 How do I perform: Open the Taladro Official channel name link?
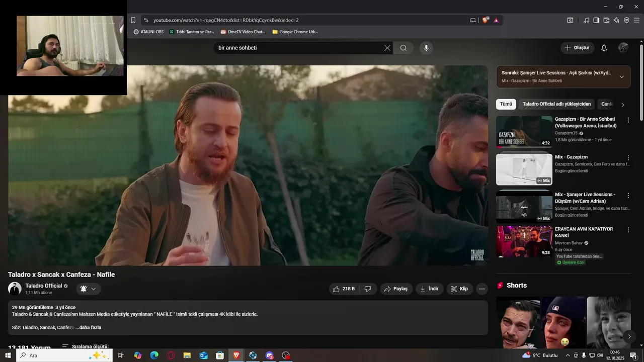pyautogui.click(x=44, y=286)
